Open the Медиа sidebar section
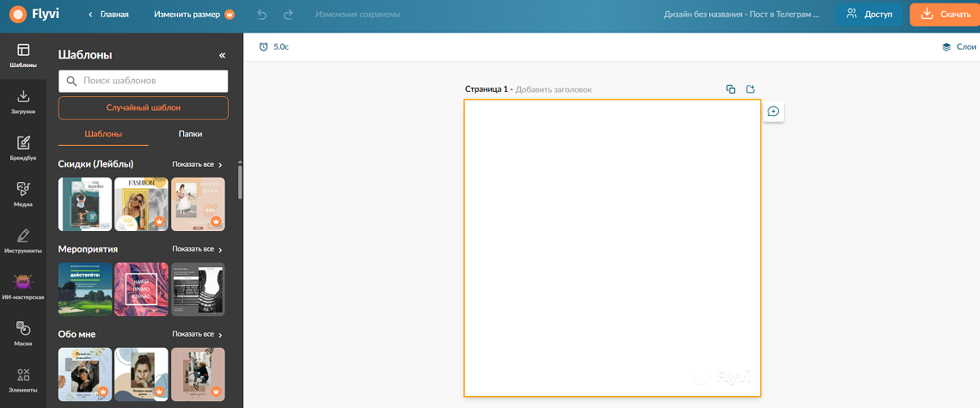The height and width of the screenshot is (408, 980). 23,194
